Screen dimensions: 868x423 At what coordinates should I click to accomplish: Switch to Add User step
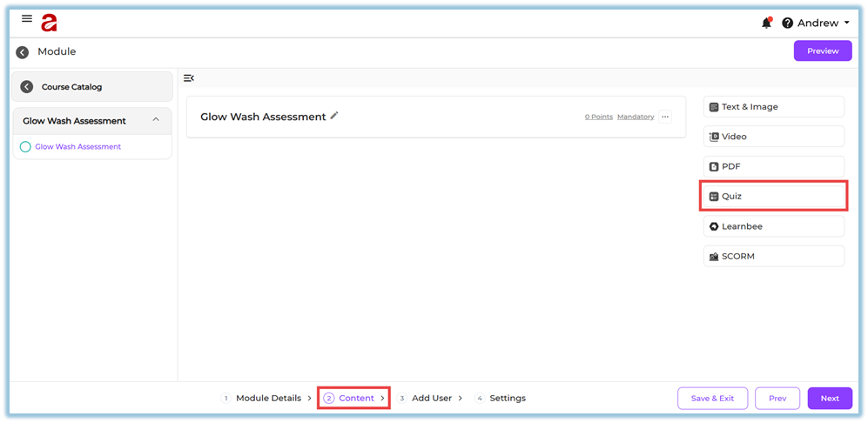pyautogui.click(x=431, y=399)
